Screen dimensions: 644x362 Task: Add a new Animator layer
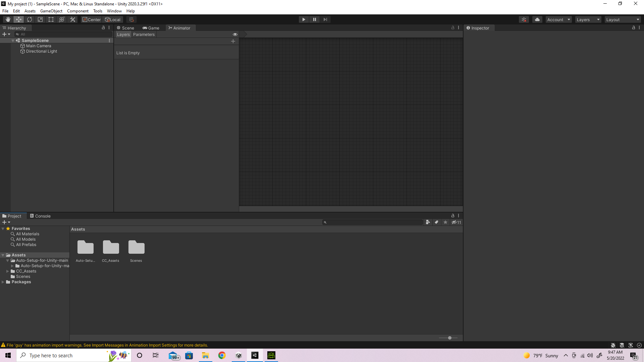tap(233, 41)
